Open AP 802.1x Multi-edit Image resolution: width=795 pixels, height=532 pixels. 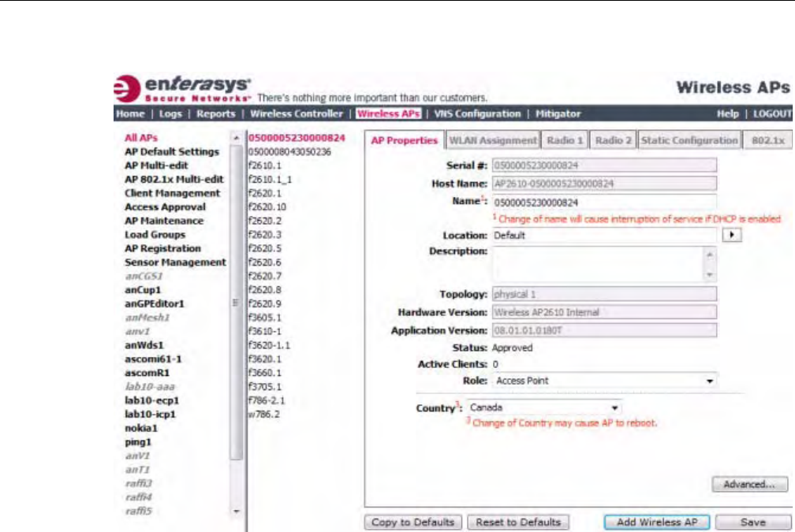[x=174, y=180]
